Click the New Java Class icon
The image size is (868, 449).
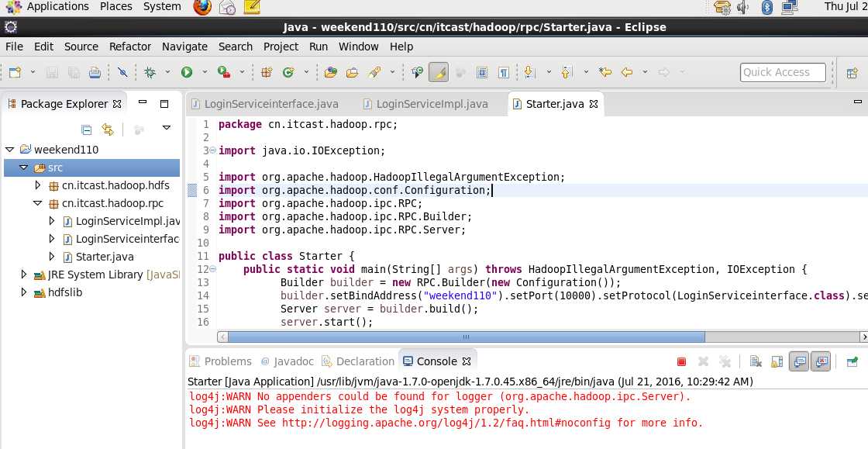(288, 72)
